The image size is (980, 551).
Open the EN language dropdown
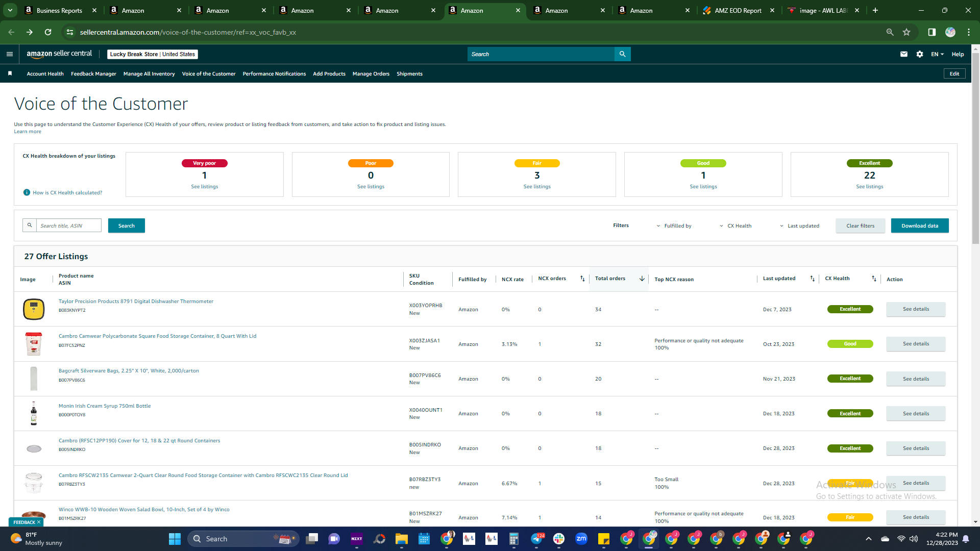click(x=937, y=54)
